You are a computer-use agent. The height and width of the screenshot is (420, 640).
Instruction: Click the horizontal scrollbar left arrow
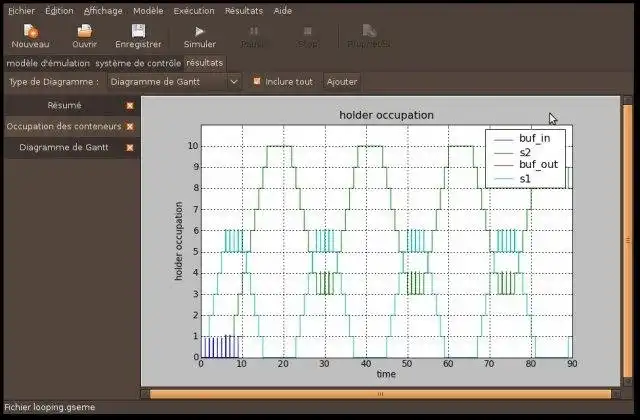pos(145,394)
